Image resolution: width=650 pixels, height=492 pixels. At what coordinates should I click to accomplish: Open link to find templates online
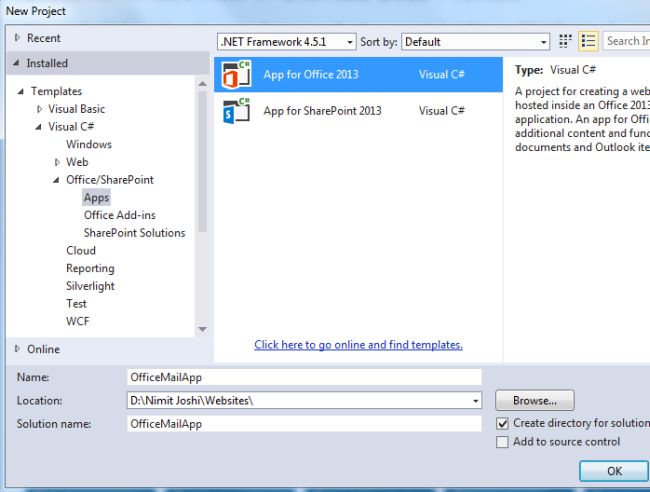pyautogui.click(x=359, y=345)
